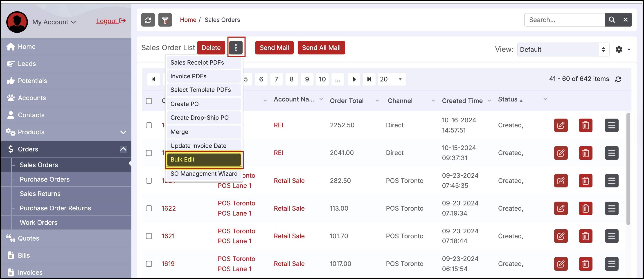
Task: Click trash icon for the 2041.00 order
Action: [585, 153]
